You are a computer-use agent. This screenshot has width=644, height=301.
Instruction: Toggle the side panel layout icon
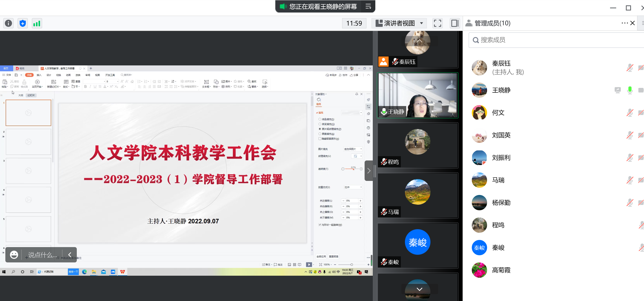pos(454,24)
